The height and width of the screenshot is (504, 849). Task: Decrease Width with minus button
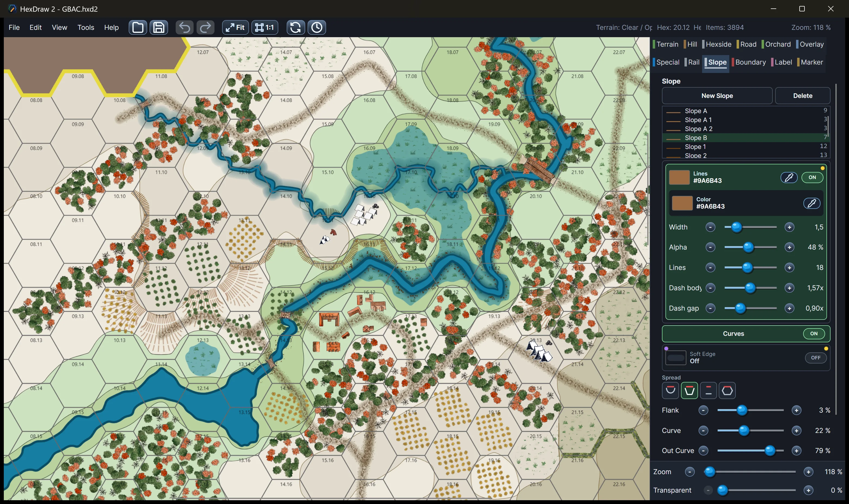pyautogui.click(x=710, y=227)
